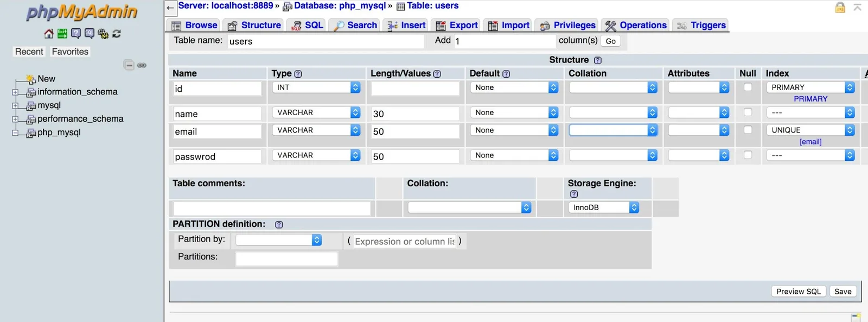Toggle Null checkbox for passwrod column
868x322 pixels.
pyautogui.click(x=748, y=155)
